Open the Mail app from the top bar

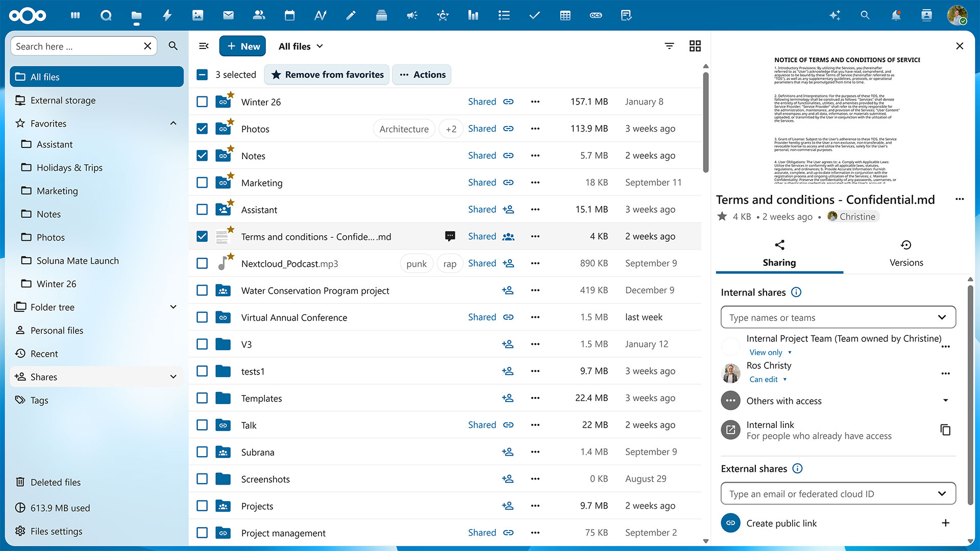228,15
